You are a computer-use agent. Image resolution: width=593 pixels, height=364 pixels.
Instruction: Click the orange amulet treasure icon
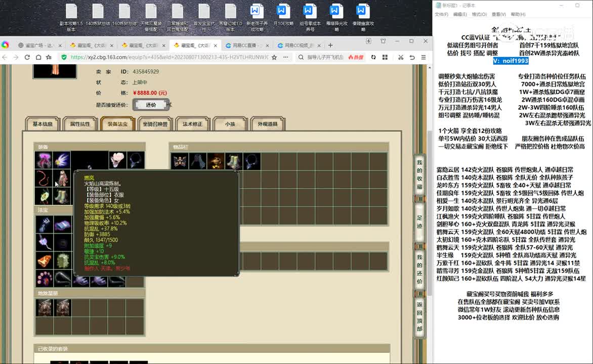44,261
